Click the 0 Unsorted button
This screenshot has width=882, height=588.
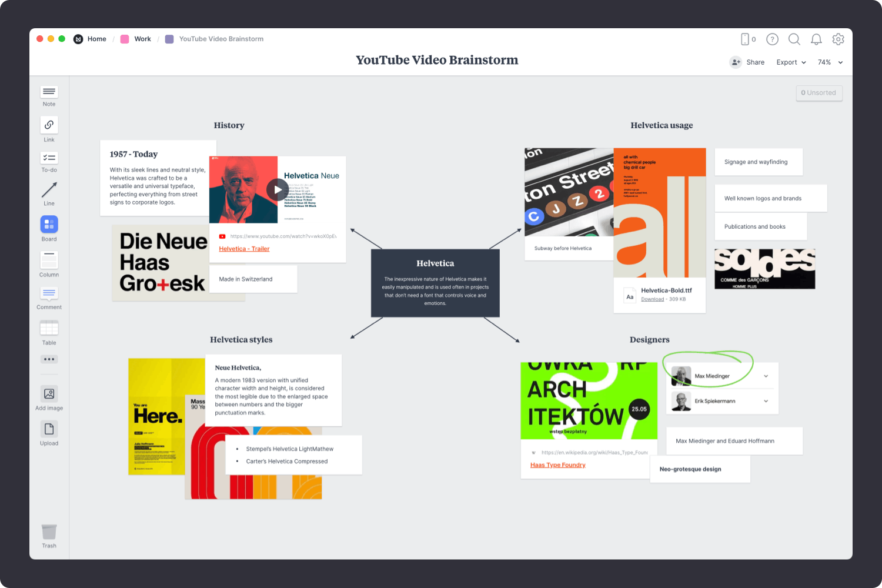pos(819,93)
